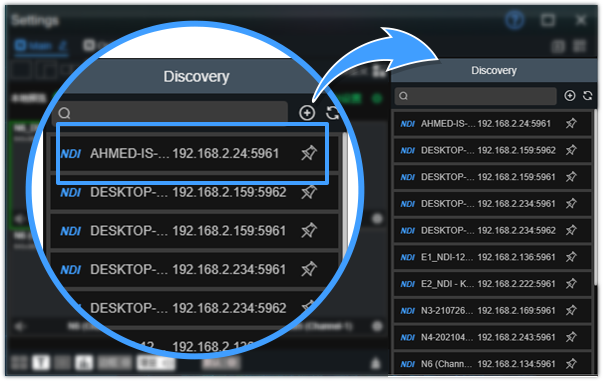Select the E1_NDI-12... 192.168.2.136:5961 row
Viewport: 603px width, 381px height.
[x=492, y=257]
